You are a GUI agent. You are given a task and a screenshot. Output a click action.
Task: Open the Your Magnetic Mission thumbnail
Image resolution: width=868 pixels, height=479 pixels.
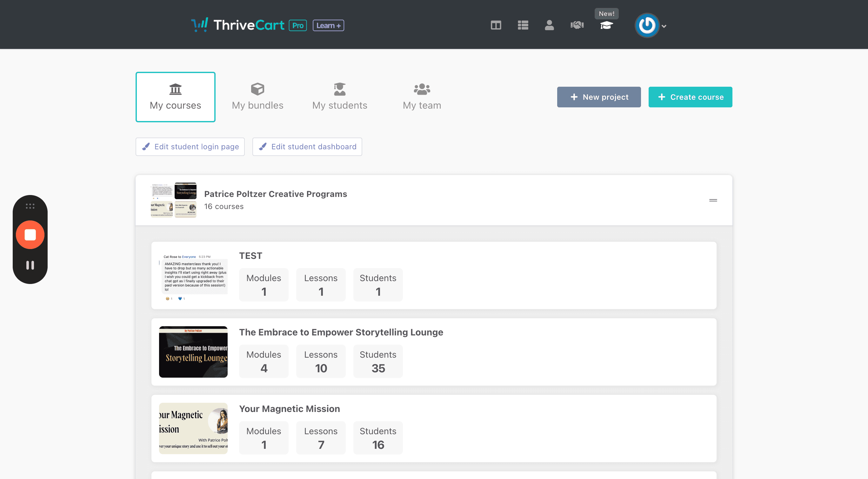pyautogui.click(x=193, y=428)
